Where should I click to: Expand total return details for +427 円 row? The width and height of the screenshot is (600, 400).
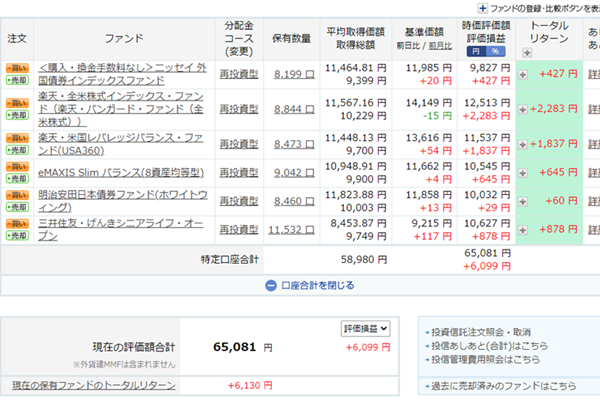coord(524,74)
